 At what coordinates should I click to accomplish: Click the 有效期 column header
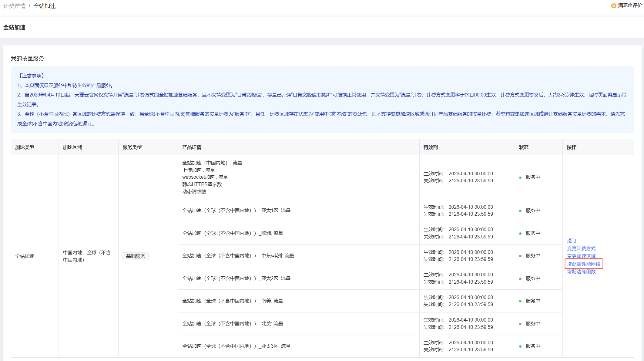point(431,147)
